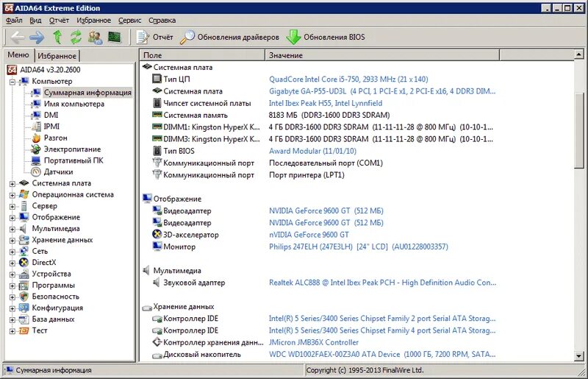Open Имя компьютера tree item
The image size is (588, 379).
click(x=74, y=104)
